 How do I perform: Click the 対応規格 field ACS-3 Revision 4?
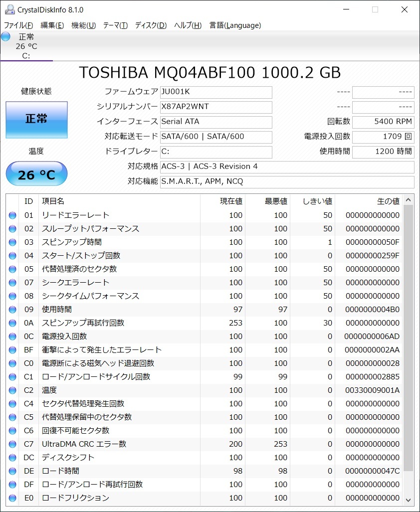pos(287,167)
